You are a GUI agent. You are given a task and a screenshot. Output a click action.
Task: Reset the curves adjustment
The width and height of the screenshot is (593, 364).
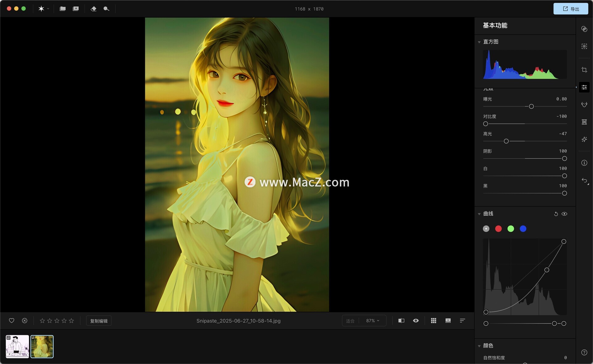(x=556, y=214)
